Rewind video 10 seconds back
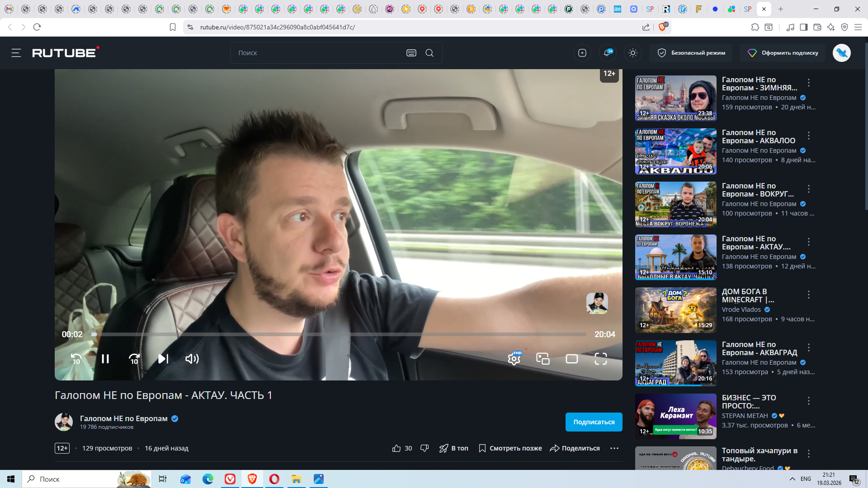The height and width of the screenshot is (488, 868). click(x=76, y=359)
